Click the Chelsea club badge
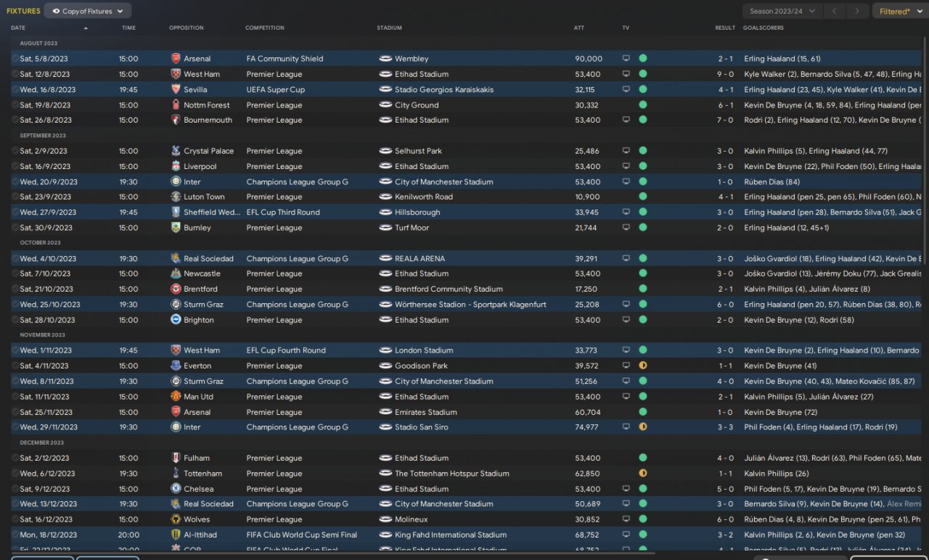Viewport: 929px width, 560px height. coord(176,489)
